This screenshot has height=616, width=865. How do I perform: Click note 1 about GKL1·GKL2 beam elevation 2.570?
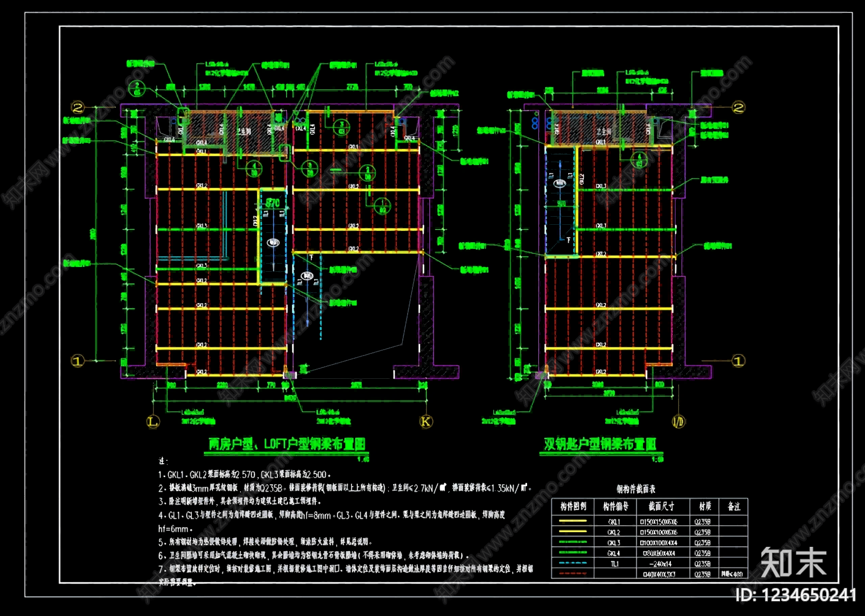[x=244, y=474]
